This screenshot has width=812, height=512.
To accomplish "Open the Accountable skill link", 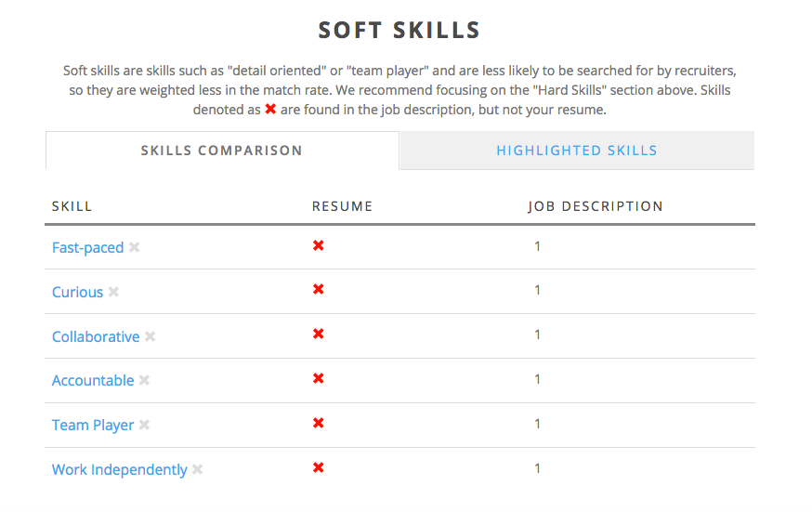I will pyautogui.click(x=93, y=380).
